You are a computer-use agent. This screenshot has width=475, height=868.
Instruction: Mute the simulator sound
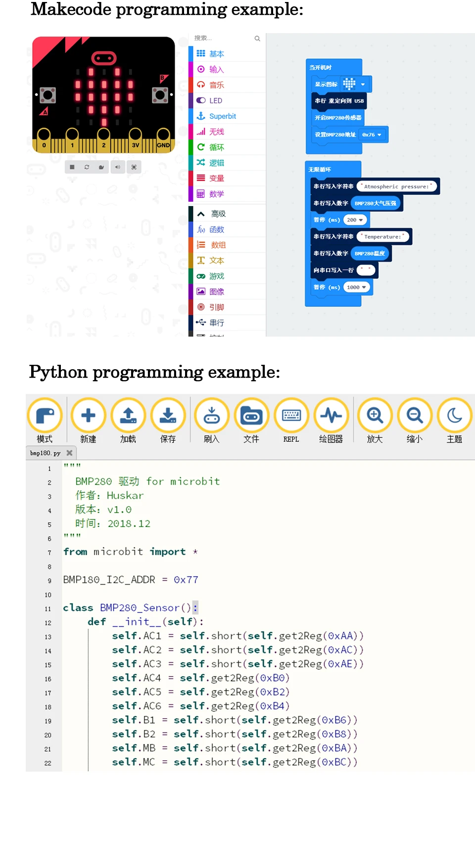tap(117, 167)
